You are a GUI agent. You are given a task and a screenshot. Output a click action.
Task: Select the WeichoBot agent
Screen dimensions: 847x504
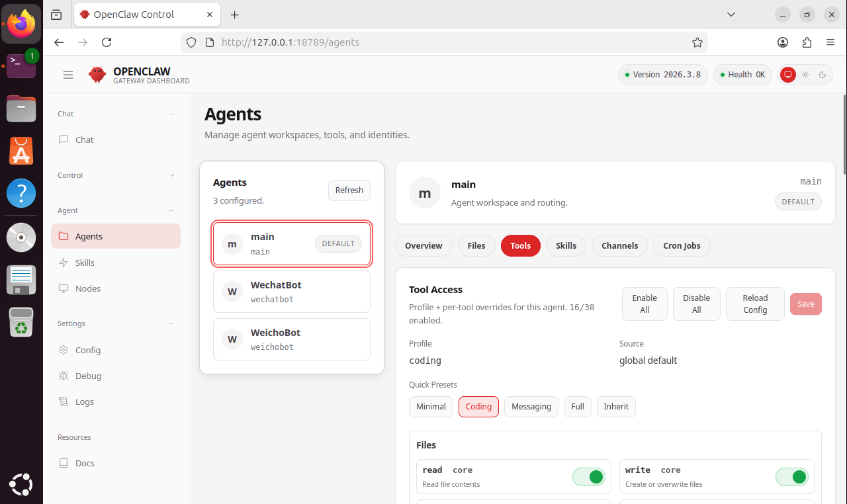click(292, 339)
